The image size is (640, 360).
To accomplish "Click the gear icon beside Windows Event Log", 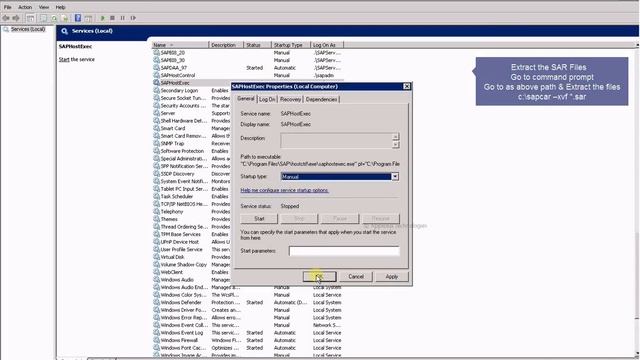I will tap(156, 333).
